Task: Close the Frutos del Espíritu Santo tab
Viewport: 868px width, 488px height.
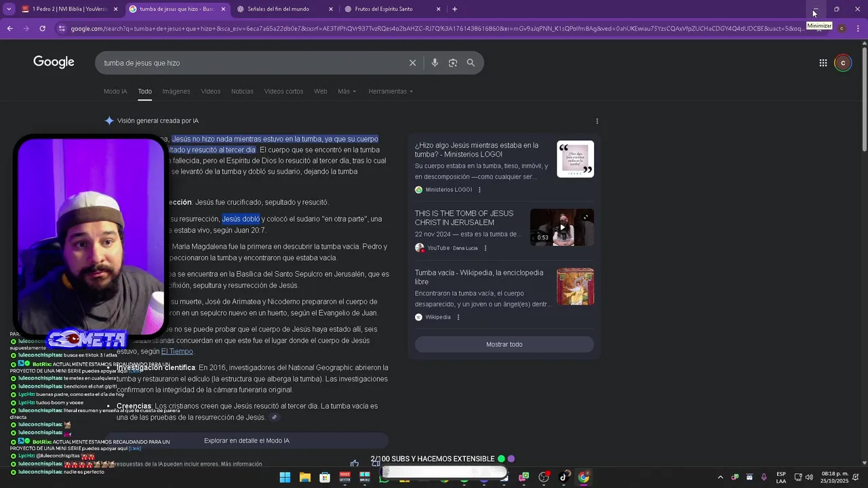Action: click(x=438, y=9)
